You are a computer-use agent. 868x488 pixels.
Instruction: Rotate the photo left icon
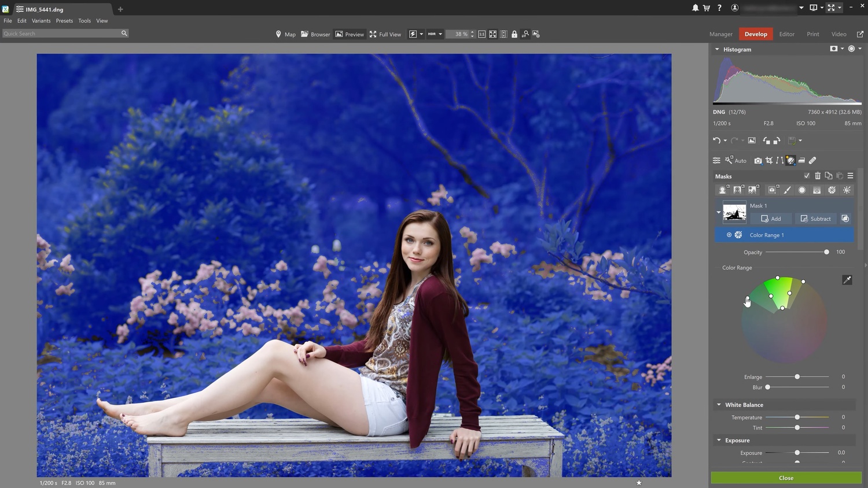tap(766, 141)
